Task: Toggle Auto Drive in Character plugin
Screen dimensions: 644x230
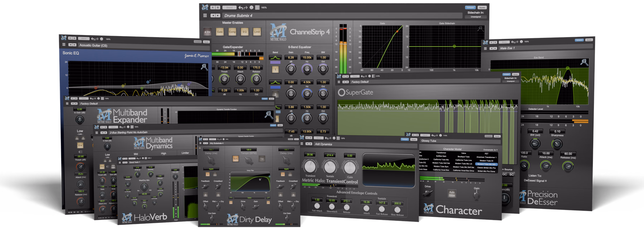Action: [452, 194]
